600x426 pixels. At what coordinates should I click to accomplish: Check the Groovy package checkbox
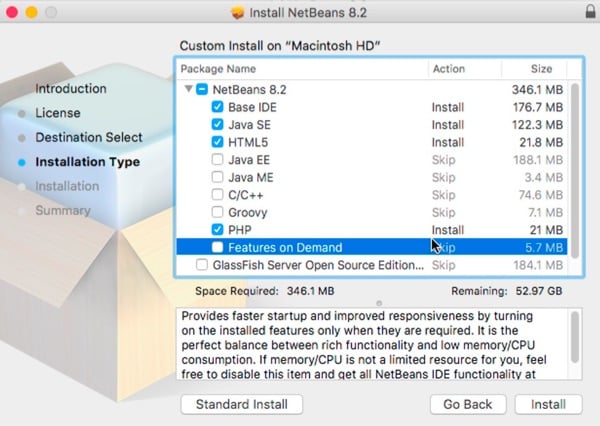pos(217,212)
